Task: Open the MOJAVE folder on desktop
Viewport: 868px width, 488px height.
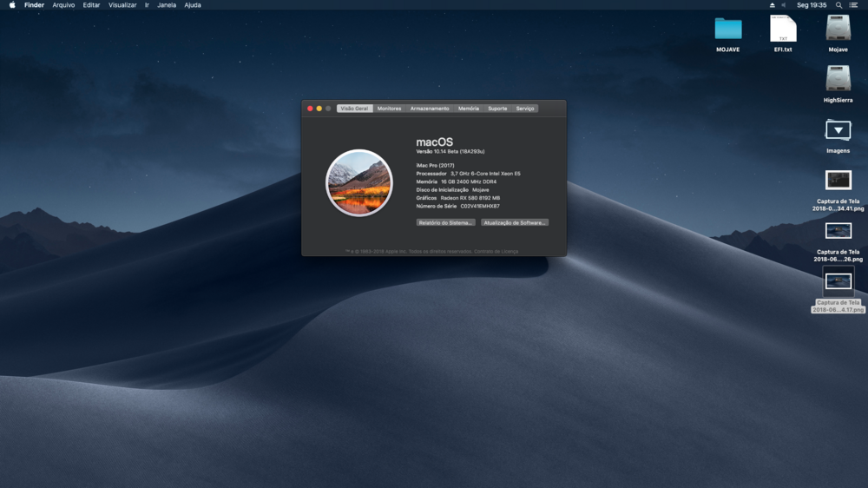Action: [x=728, y=30]
